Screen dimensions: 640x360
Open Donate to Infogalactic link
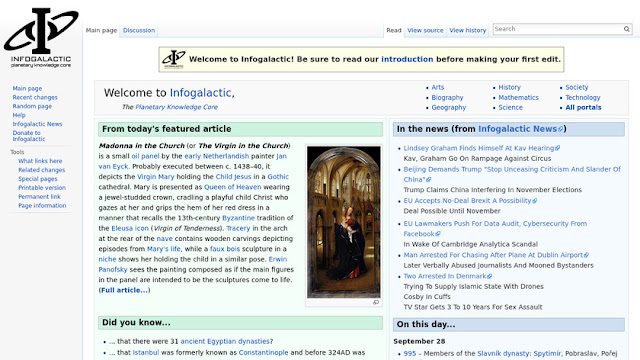[29, 136]
